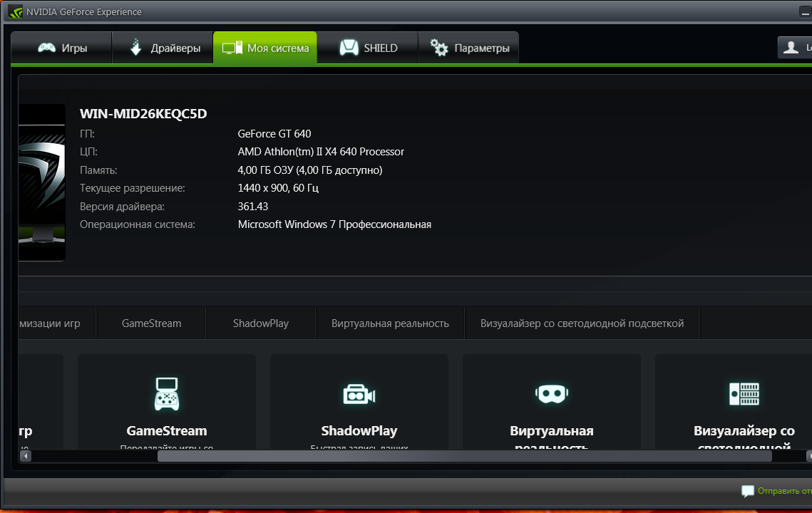Screen dimensions: 812x513
Task: Click the user account button
Action: tap(795, 48)
